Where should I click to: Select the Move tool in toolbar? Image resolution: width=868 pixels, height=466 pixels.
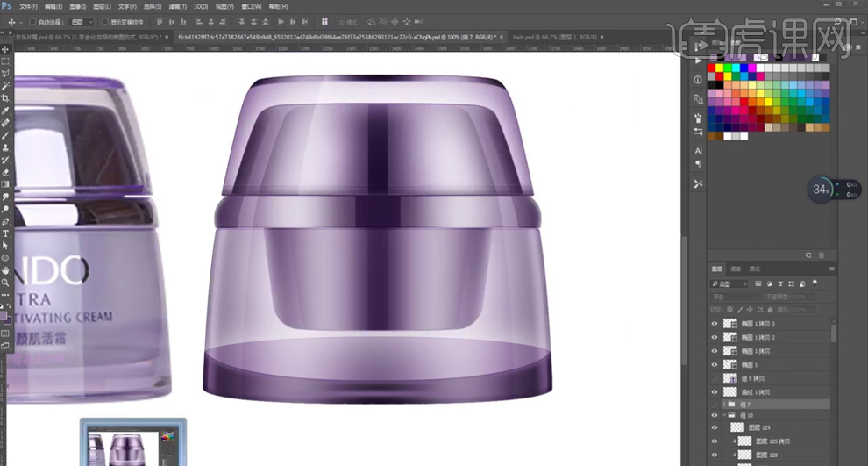tap(5, 49)
